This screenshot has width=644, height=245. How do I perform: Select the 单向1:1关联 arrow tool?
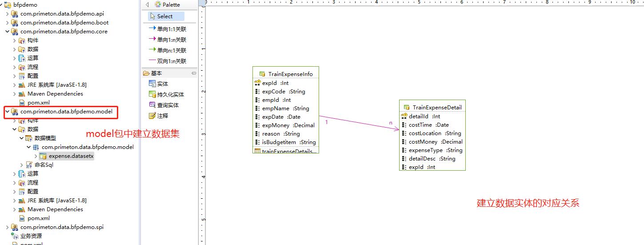click(x=168, y=29)
